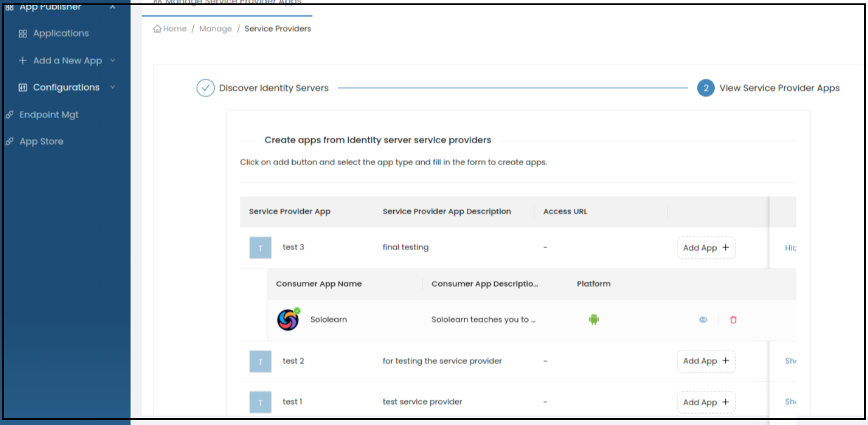
Task: Click the Endpoint Mgt rocket icon
Action: (9, 115)
